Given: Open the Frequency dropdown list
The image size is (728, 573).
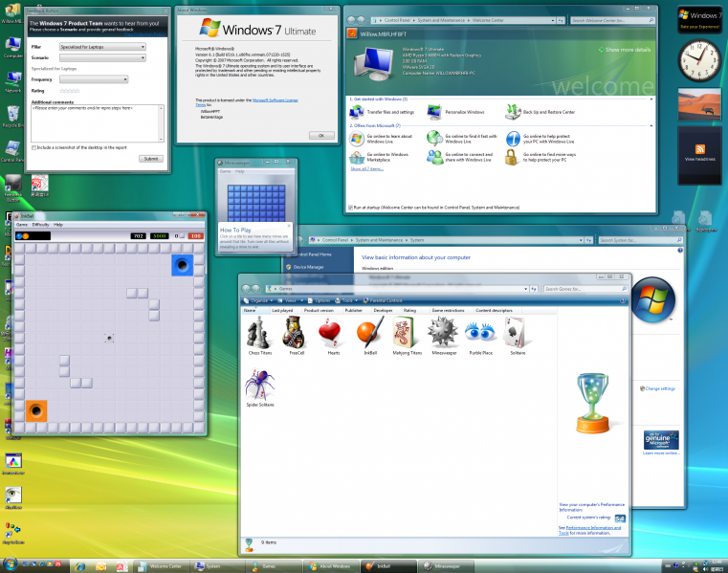Looking at the screenshot, I should click(101, 79).
